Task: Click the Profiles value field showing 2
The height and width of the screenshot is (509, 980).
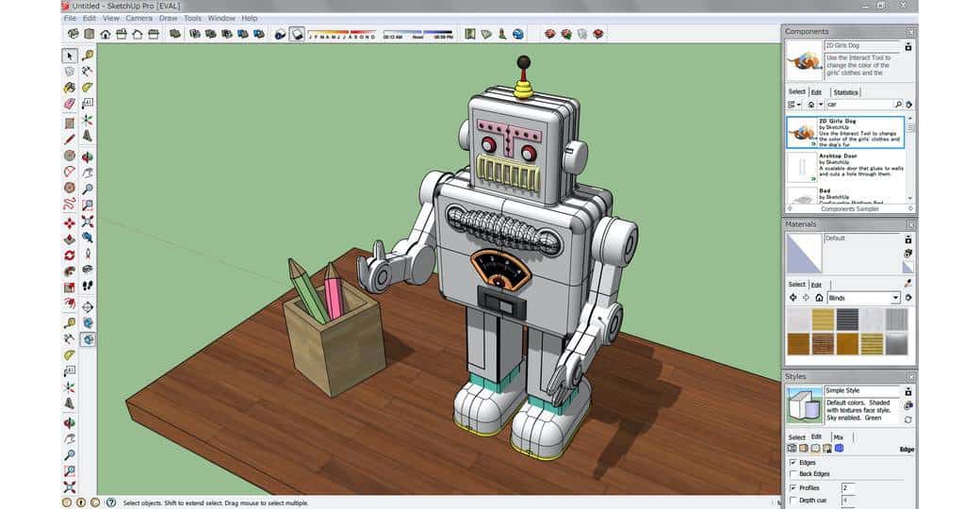Action: 848,487
